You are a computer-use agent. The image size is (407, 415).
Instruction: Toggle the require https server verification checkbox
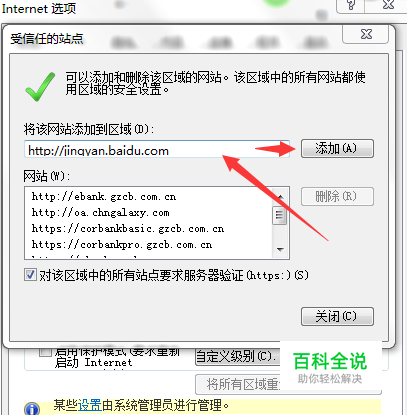pos(30,275)
